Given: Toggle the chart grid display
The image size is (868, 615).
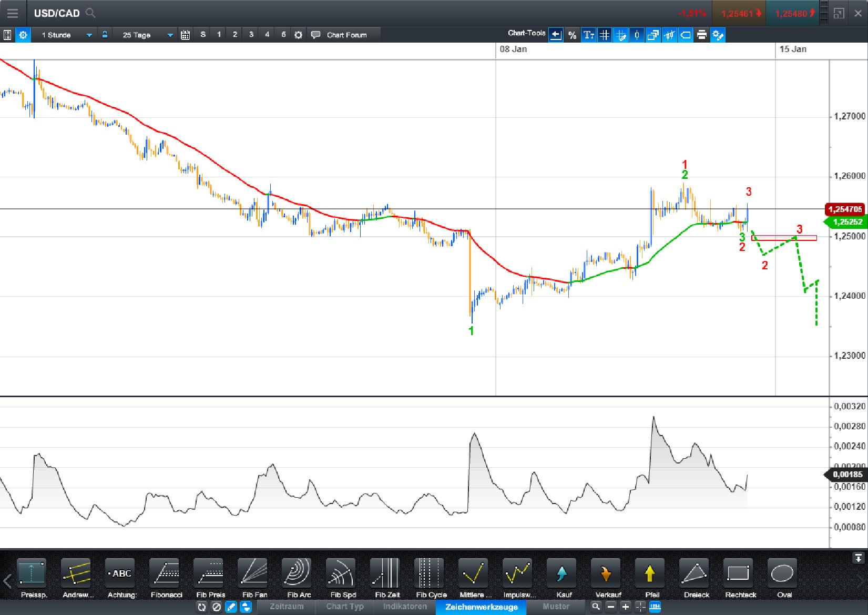Looking at the screenshot, I should (605, 35).
